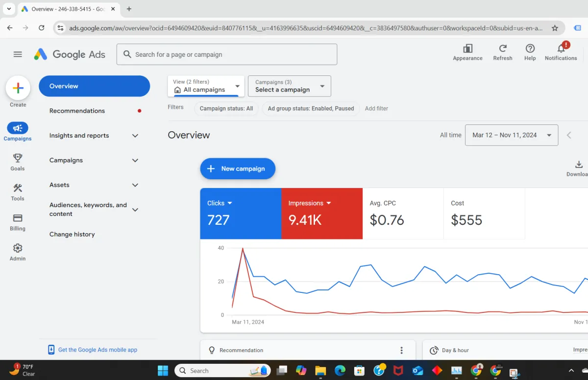Open Microsoft Store from taskbar
The height and width of the screenshot is (380, 588).
pos(359,370)
